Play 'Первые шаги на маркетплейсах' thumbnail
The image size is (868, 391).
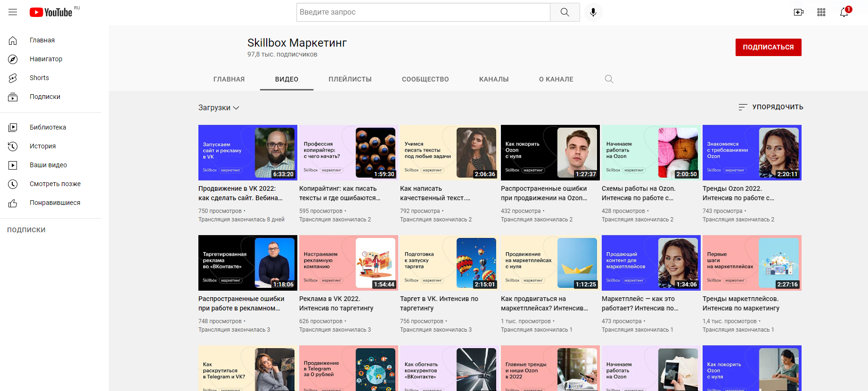[752, 263]
